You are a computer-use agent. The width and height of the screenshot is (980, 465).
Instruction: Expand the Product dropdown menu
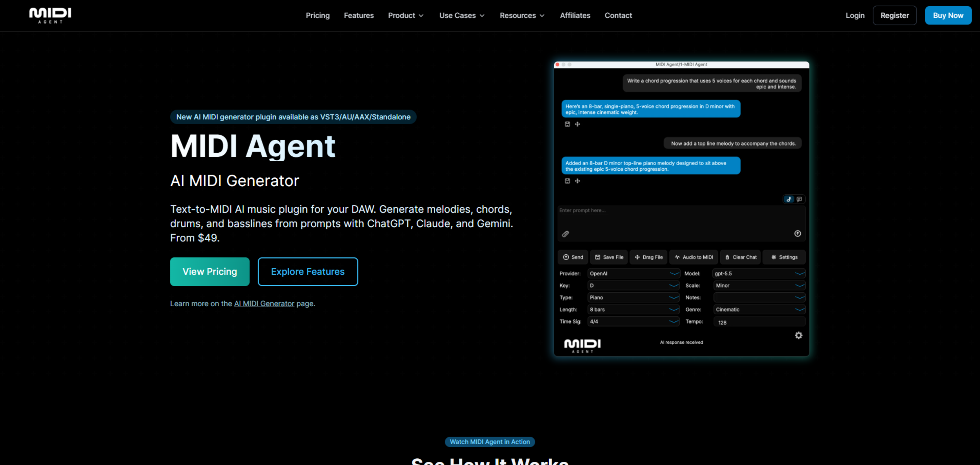point(406,16)
